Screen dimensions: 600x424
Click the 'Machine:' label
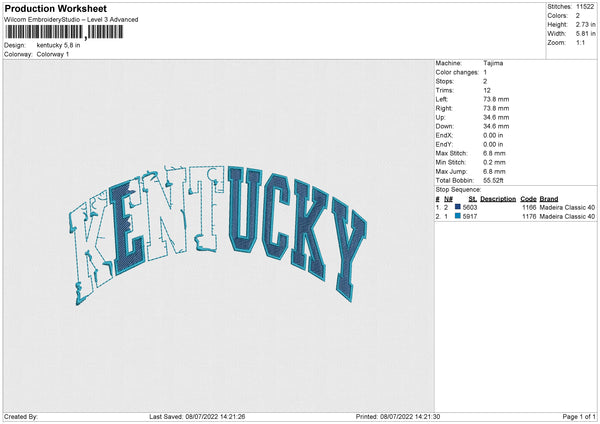448,63
